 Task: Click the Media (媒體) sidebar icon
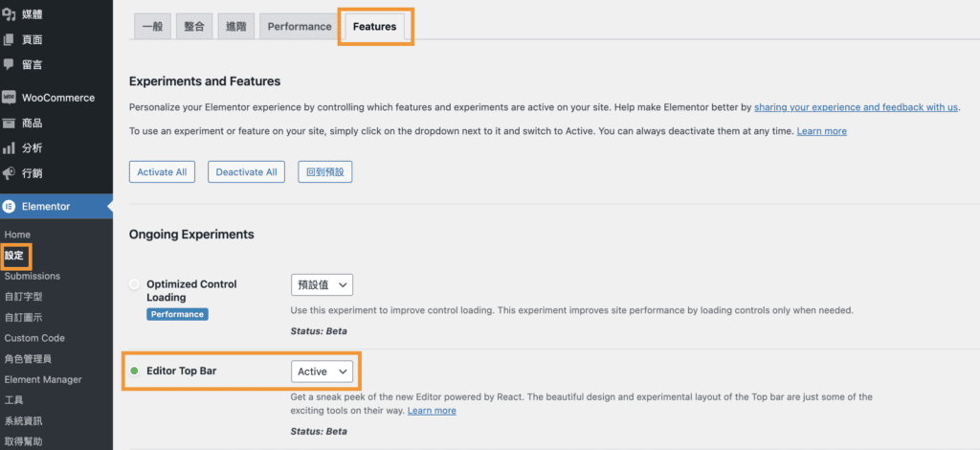pos(9,14)
